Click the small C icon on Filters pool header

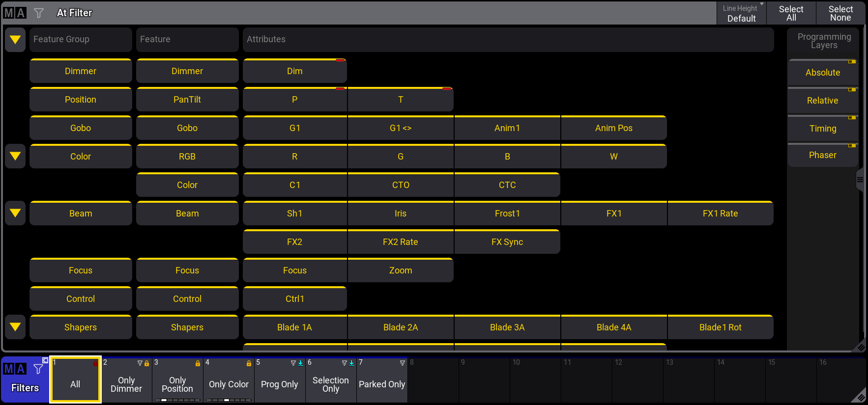click(x=45, y=360)
